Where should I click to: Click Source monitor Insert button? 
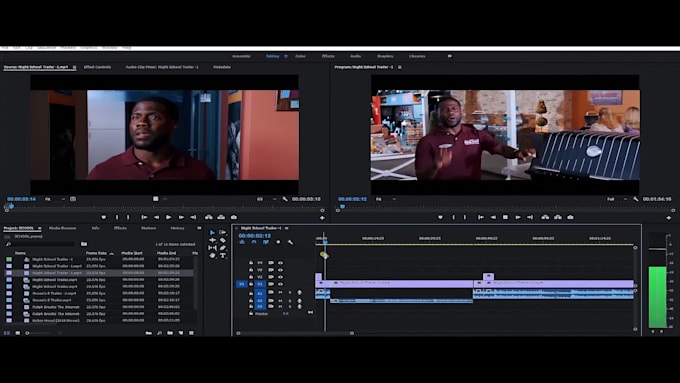click(x=209, y=217)
